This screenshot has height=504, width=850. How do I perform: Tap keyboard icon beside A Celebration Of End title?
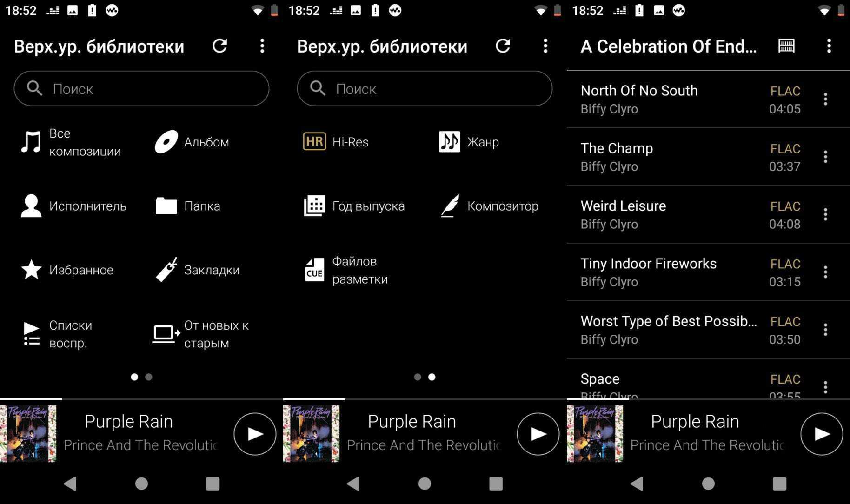(786, 46)
